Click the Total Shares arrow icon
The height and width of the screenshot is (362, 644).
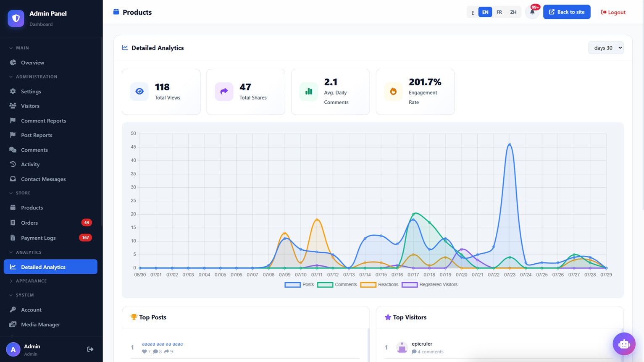coord(224,92)
